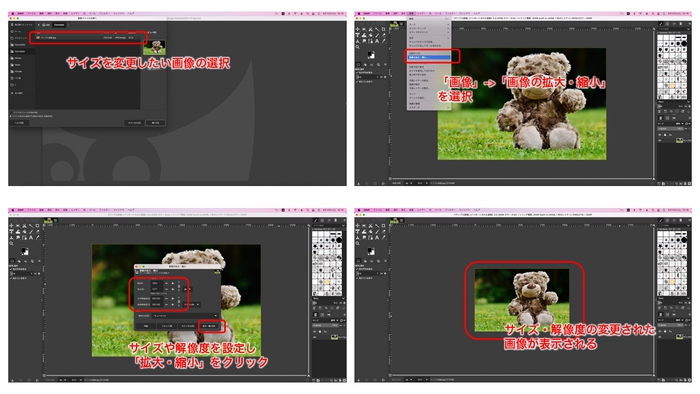Click the Help button in file-open dialog
This screenshot has height=394, width=700.
click(19, 123)
